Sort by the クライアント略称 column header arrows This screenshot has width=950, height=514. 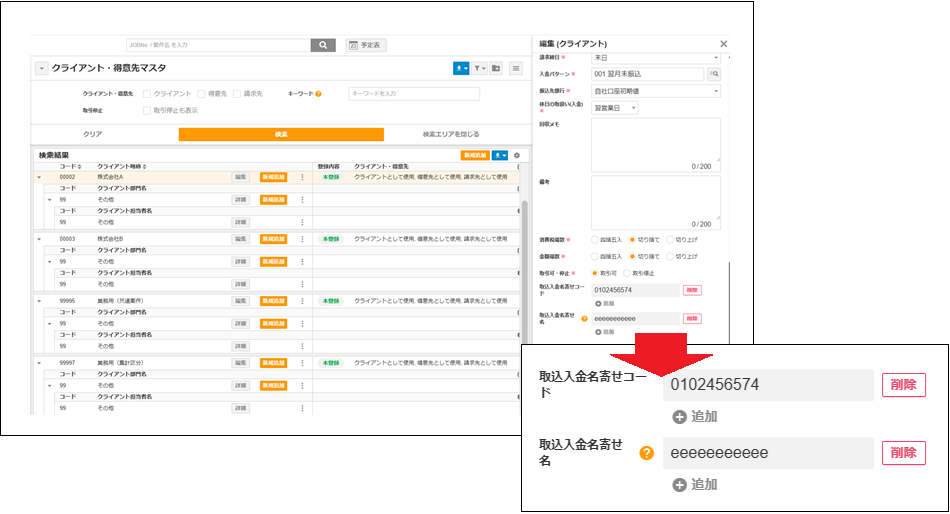[144, 167]
